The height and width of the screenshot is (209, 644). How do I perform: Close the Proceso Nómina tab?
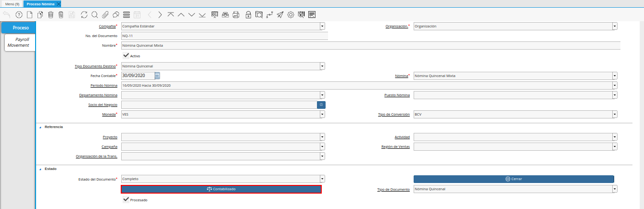[x=59, y=3]
